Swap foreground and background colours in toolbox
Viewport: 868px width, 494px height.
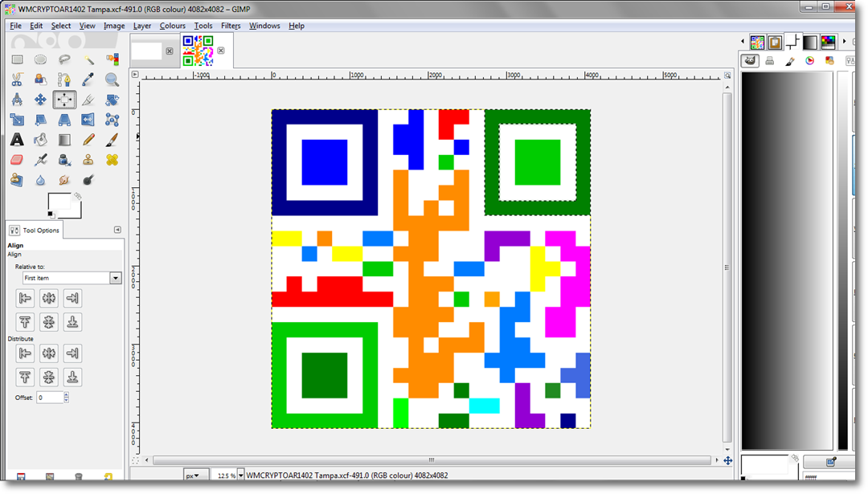click(x=78, y=196)
